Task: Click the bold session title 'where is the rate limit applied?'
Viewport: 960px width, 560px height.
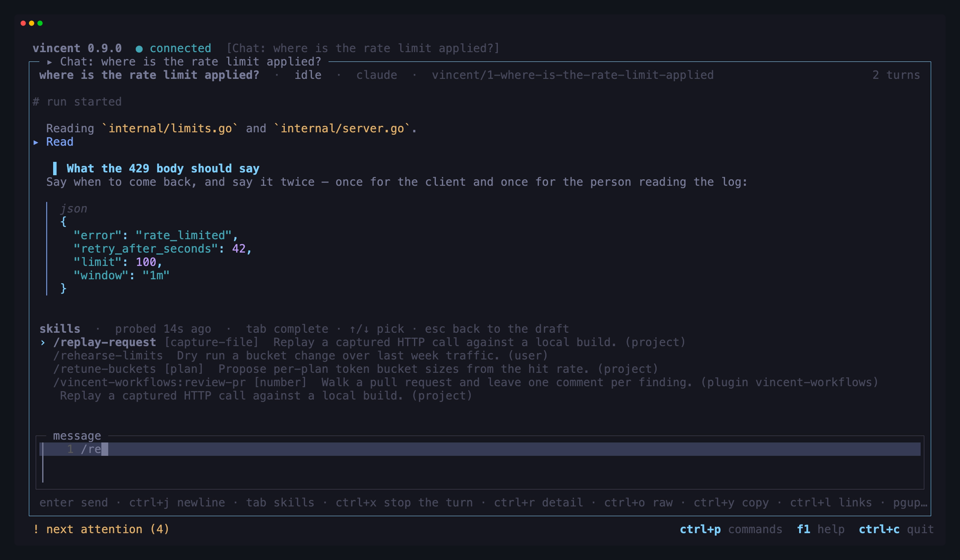Action: pos(149,75)
